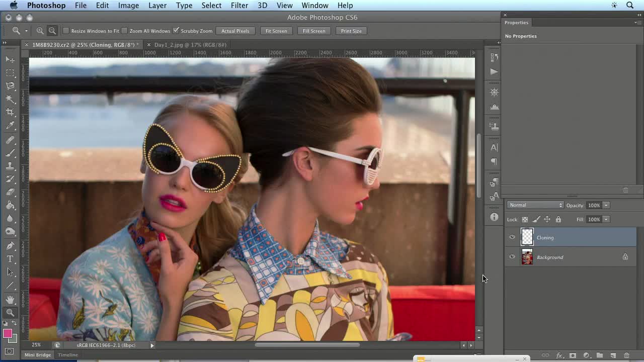
Task: Click the zoom out magnifier option
Action: (x=52, y=31)
